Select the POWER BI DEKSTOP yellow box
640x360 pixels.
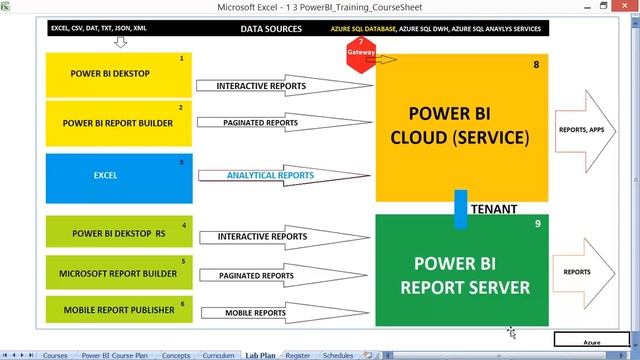119,75
